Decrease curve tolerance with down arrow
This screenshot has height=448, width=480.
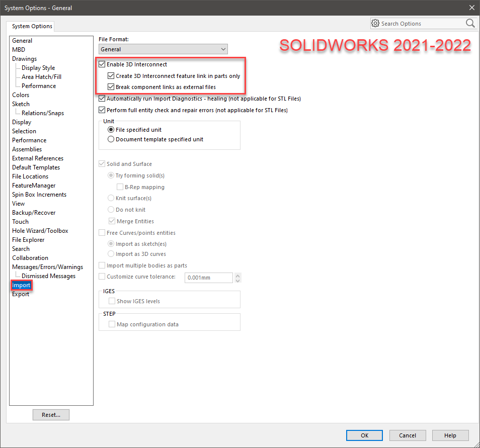(238, 280)
